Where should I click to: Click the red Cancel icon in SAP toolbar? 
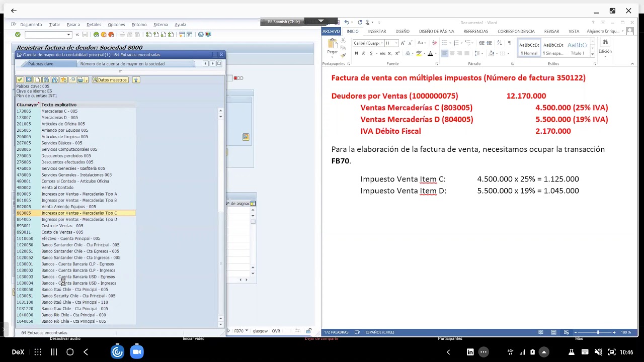(111, 34)
